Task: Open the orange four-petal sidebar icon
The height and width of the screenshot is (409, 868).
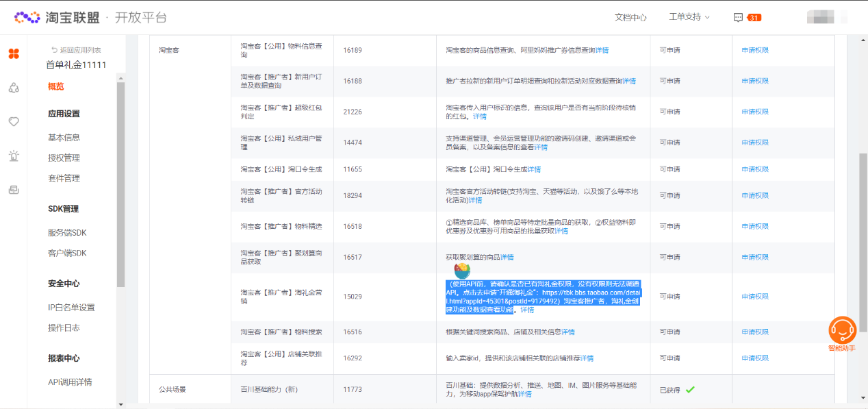Action: pyautogui.click(x=14, y=53)
